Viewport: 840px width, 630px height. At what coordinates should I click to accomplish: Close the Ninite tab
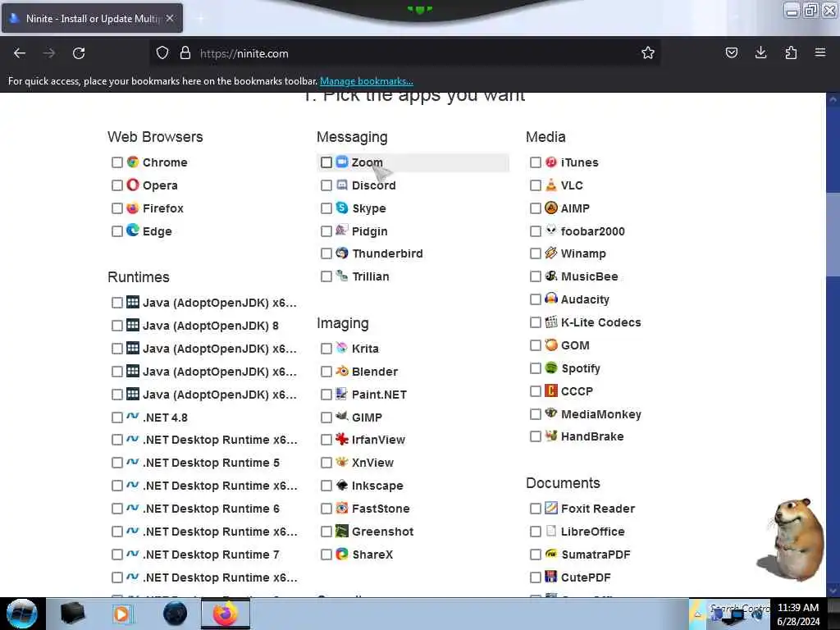tap(170, 18)
